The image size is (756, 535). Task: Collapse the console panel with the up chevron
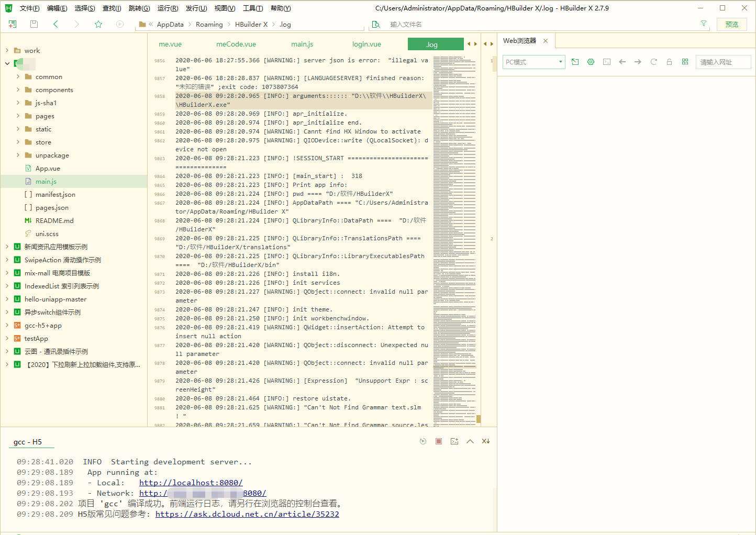470,441
